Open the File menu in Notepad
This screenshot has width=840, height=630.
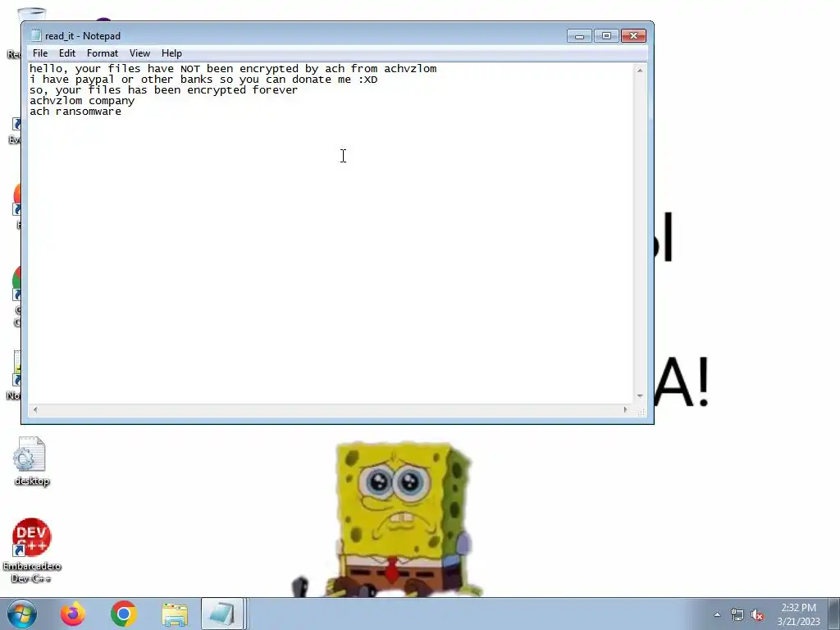[40, 53]
